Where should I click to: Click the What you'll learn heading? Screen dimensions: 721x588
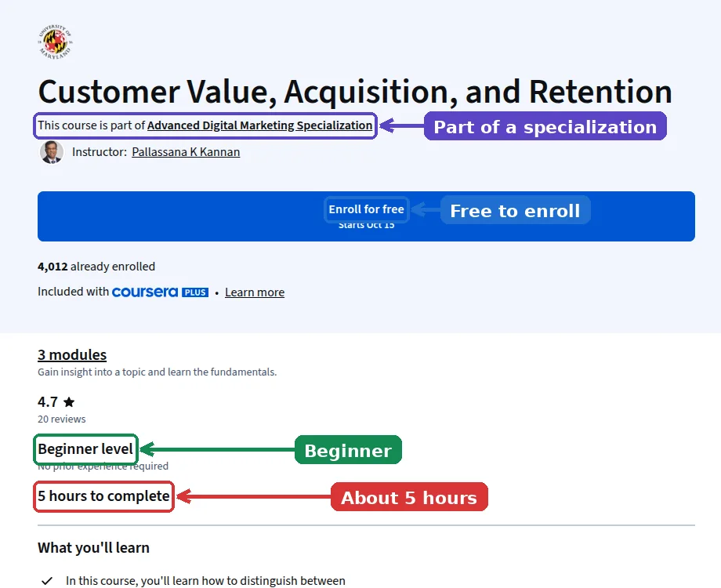coord(94,547)
